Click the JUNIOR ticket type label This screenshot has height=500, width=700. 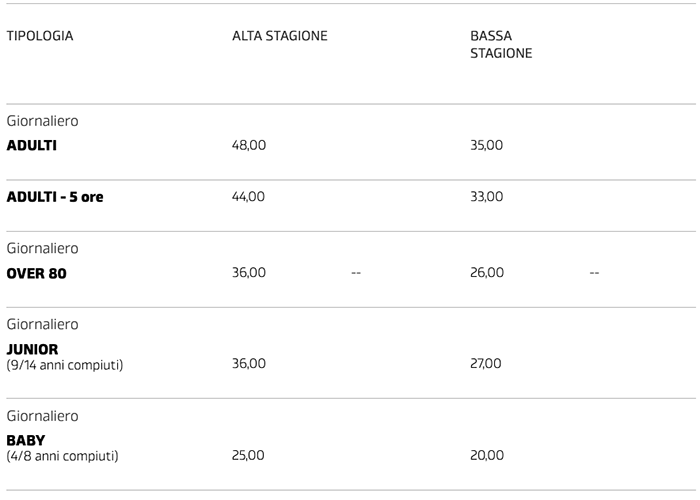33,349
